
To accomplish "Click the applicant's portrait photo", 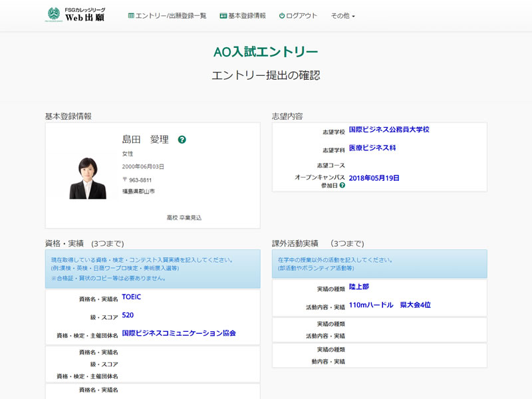I will [x=88, y=178].
